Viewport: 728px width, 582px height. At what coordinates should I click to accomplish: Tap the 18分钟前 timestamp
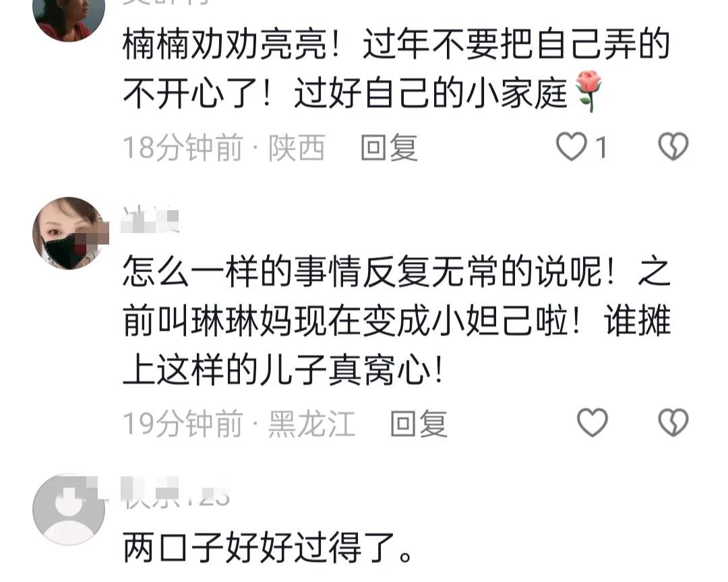click(183, 148)
